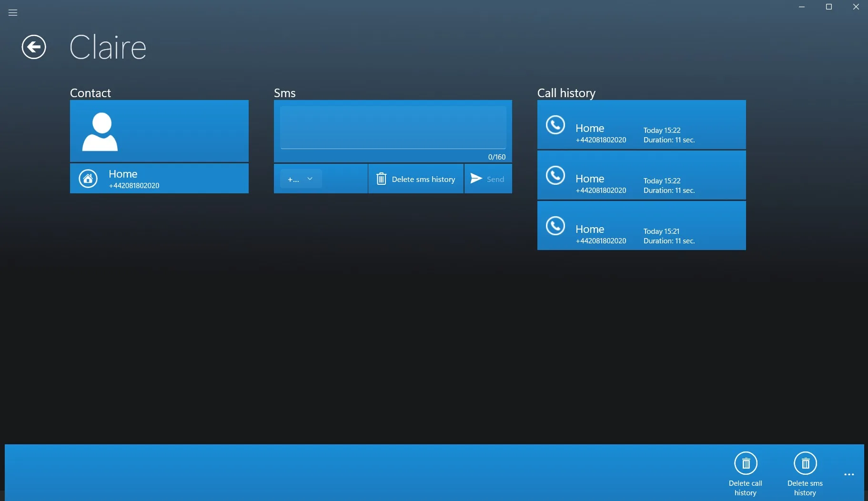
Task: Select the Home +442081802020 contact number
Action: [159, 179]
